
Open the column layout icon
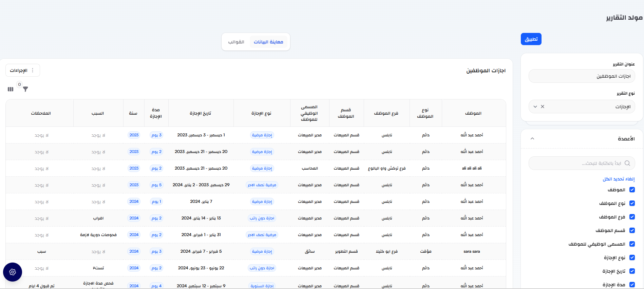click(11, 89)
